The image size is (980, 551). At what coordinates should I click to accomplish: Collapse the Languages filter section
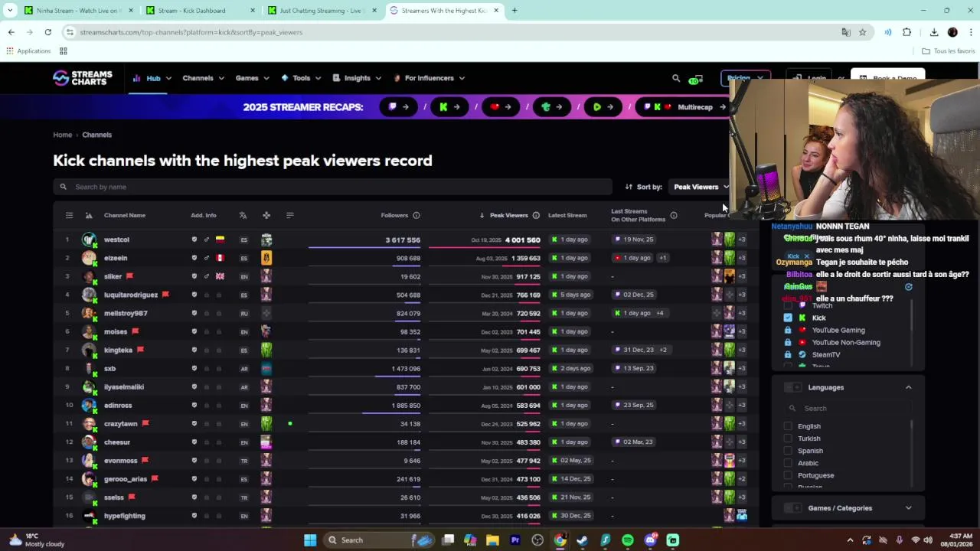(x=909, y=387)
